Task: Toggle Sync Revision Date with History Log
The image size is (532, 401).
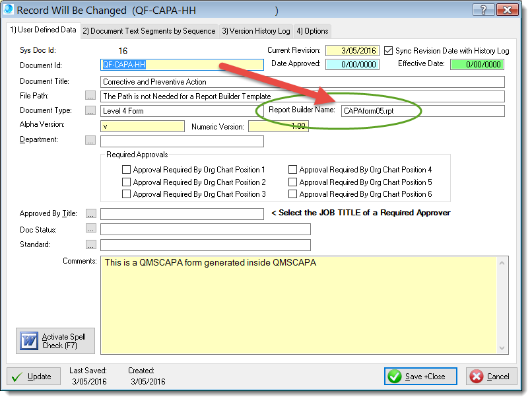Action: pos(389,51)
